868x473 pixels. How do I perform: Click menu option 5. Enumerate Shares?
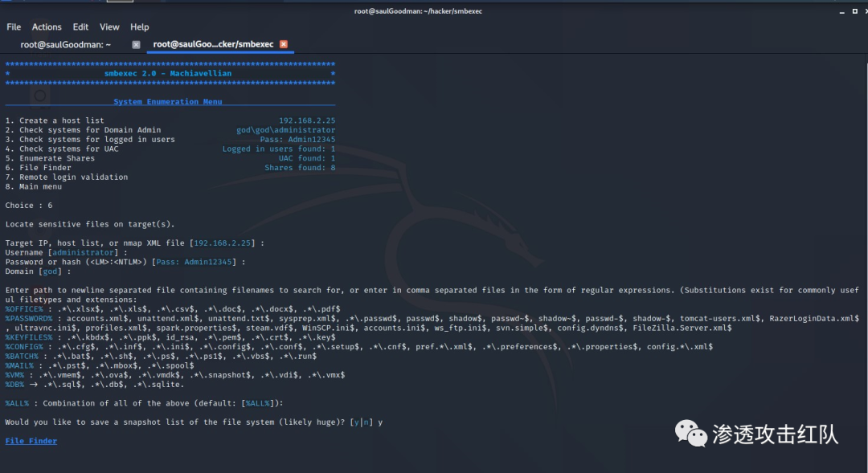click(50, 158)
